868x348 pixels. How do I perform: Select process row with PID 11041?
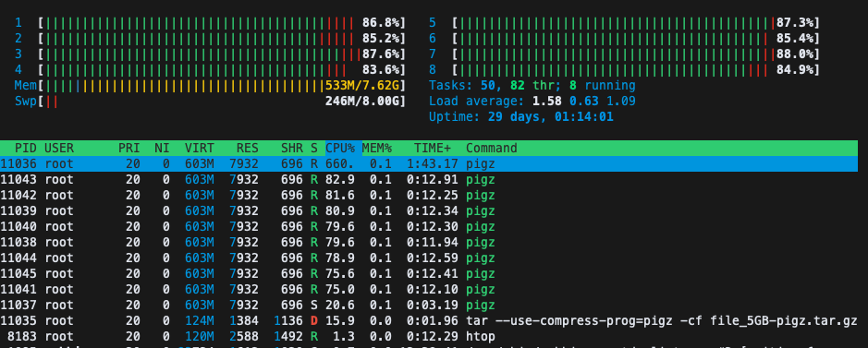(429, 289)
